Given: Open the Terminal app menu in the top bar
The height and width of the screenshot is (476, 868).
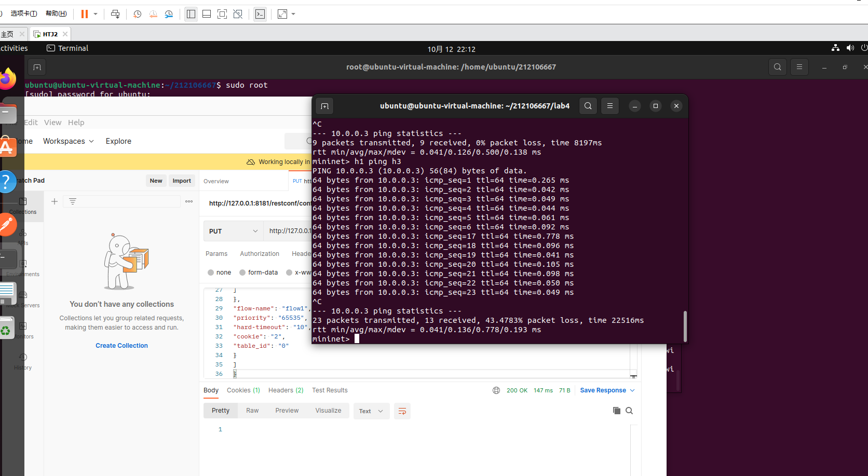Looking at the screenshot, I should pos(67,48).
